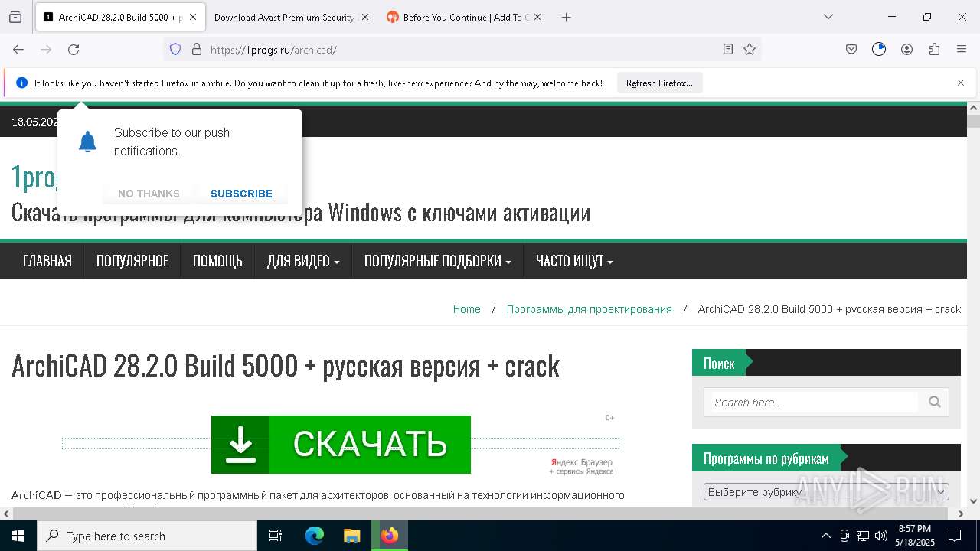
Task: Open the Action Center notifications icon
Action: coord(955,536)
